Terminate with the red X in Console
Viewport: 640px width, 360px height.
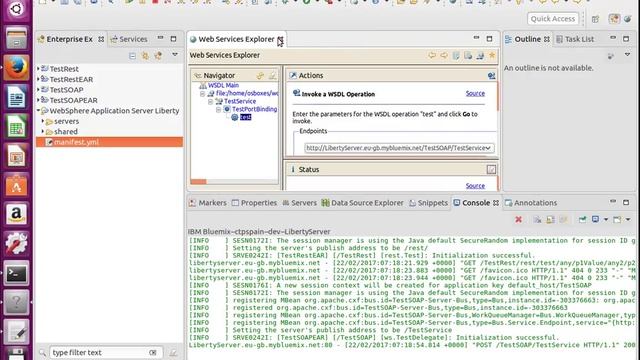pyautogui.click(x=518, y=220)
